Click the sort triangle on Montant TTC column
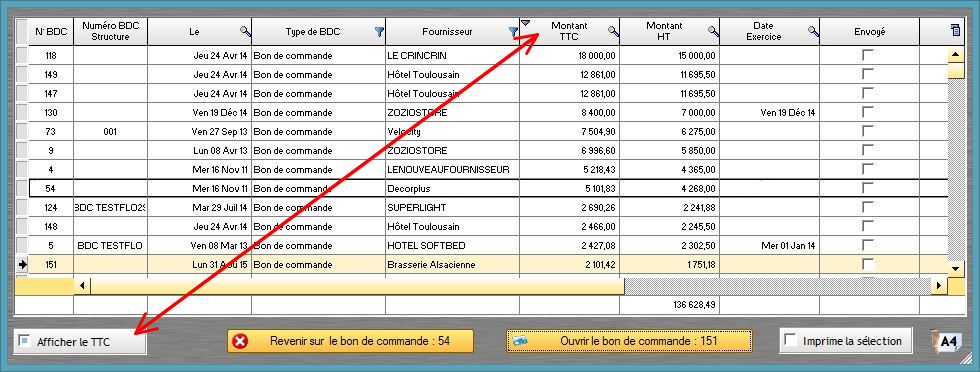 (526, 23)
